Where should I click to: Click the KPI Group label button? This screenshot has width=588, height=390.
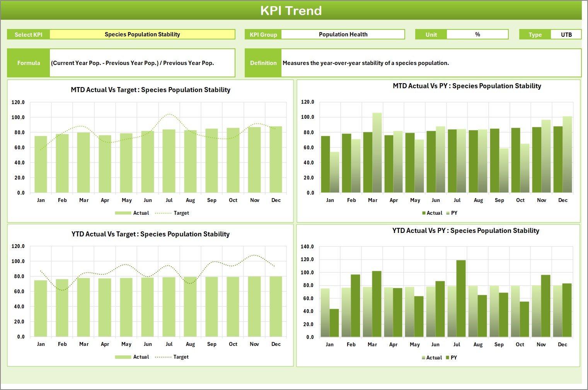coord(263,34)
